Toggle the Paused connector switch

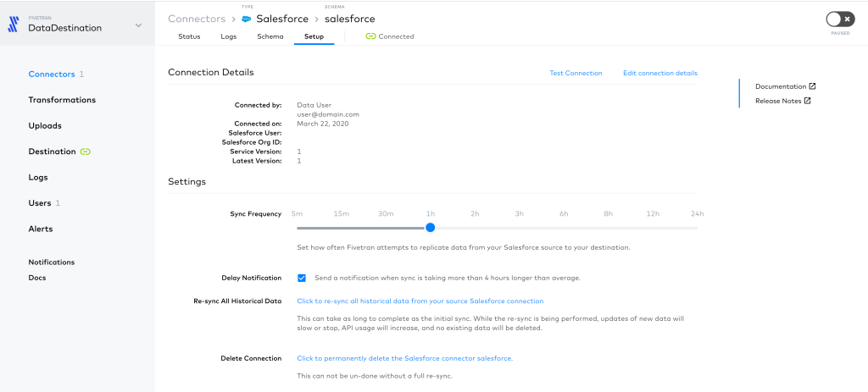840,20
